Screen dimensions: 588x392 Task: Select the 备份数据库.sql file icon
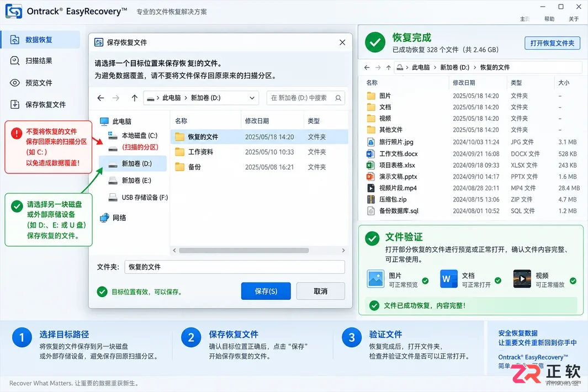click(x=371, y=211)
